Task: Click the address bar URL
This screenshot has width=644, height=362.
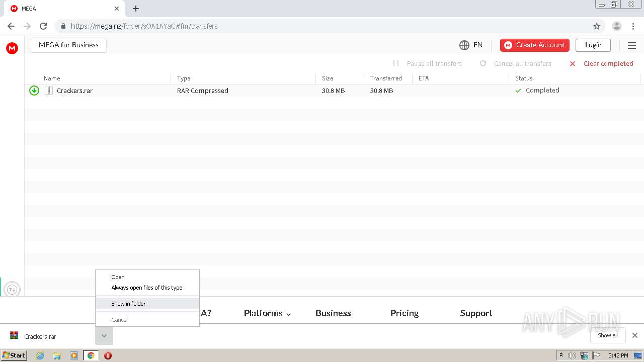Action: 144,26
